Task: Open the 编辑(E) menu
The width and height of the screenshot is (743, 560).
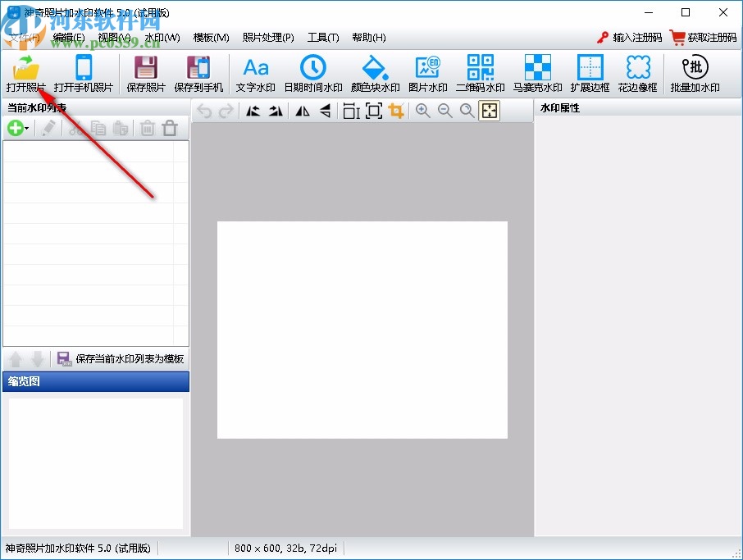Action: (x=69, y=38)
